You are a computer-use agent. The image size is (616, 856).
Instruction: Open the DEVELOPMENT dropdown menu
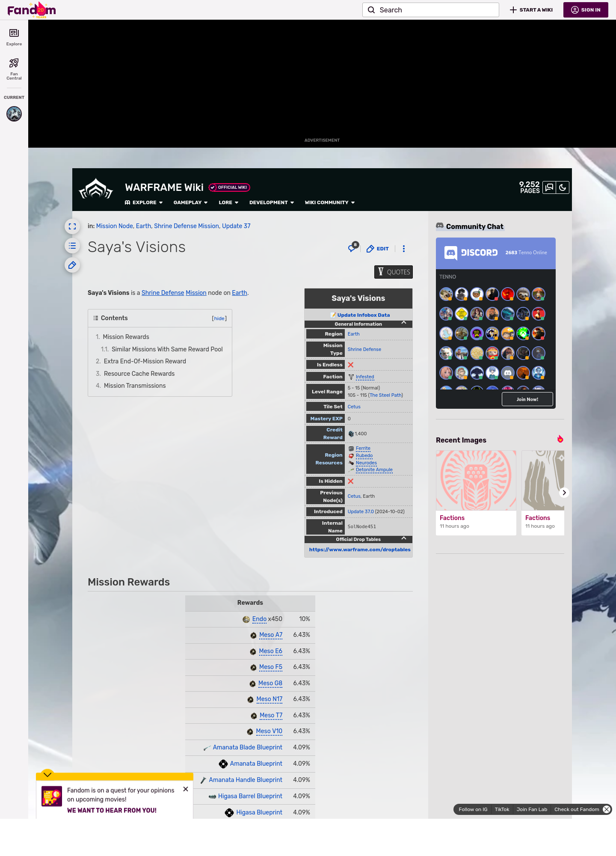(272, 202)
